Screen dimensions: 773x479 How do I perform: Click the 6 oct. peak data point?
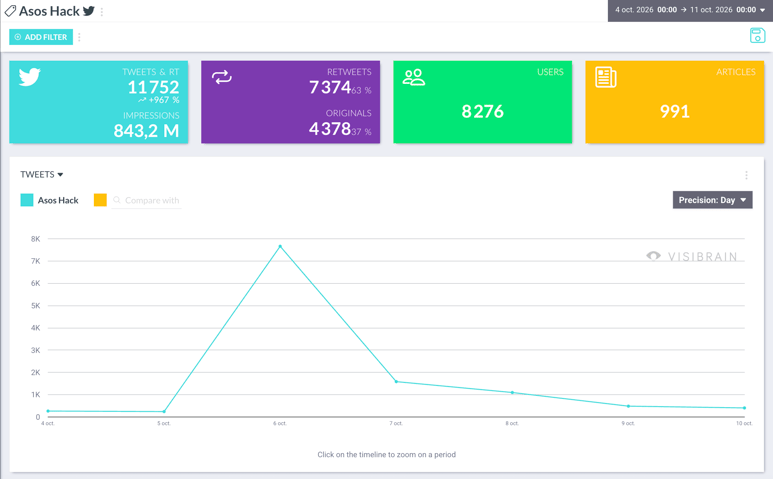click(x=280, y=246)
